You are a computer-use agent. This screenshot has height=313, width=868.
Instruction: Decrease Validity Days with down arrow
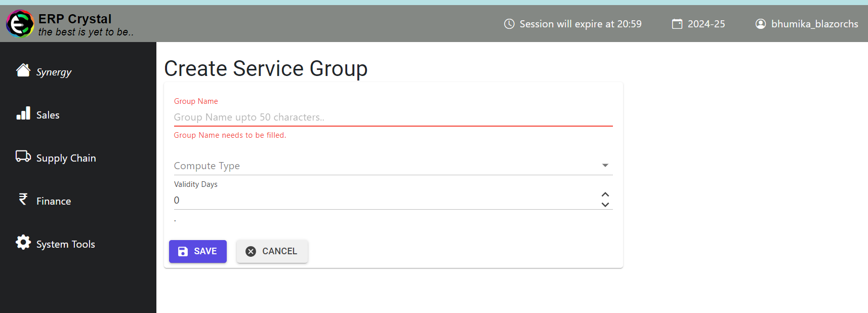[605, 205]
